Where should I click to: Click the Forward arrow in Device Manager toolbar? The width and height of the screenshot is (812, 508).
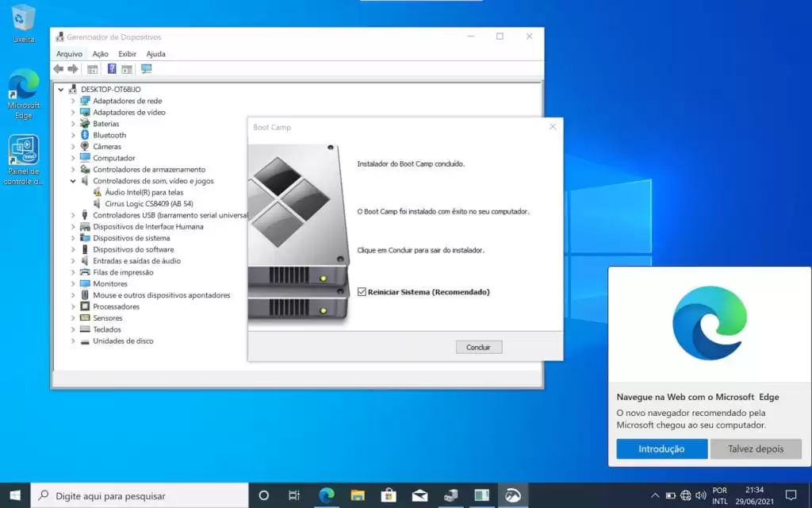click(x=73, y=69)
